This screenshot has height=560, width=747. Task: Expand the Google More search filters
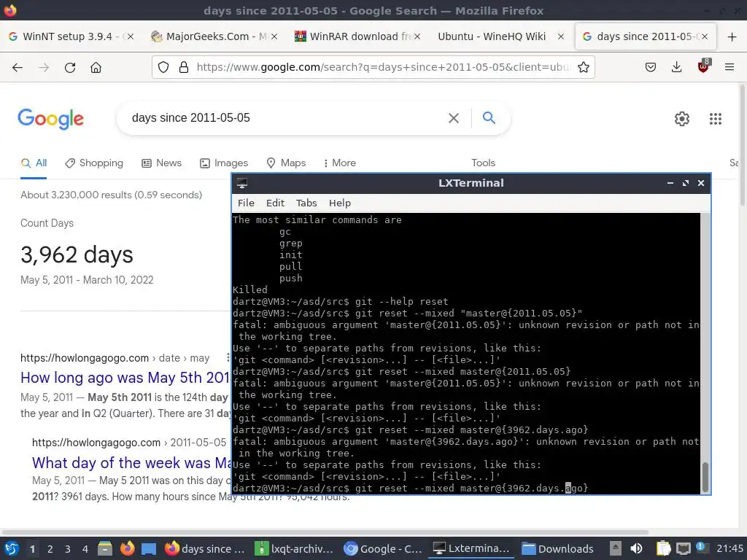(340, 163)
